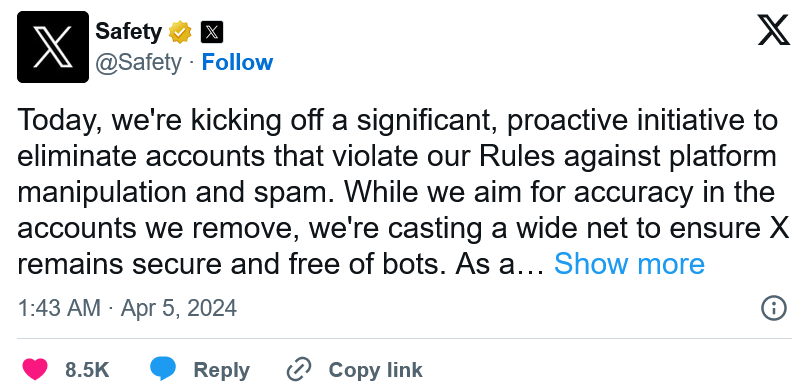Click the phrase "manipulation and spam" in the post
Viewport: 801px width, 391px height.
pos(177,193)
